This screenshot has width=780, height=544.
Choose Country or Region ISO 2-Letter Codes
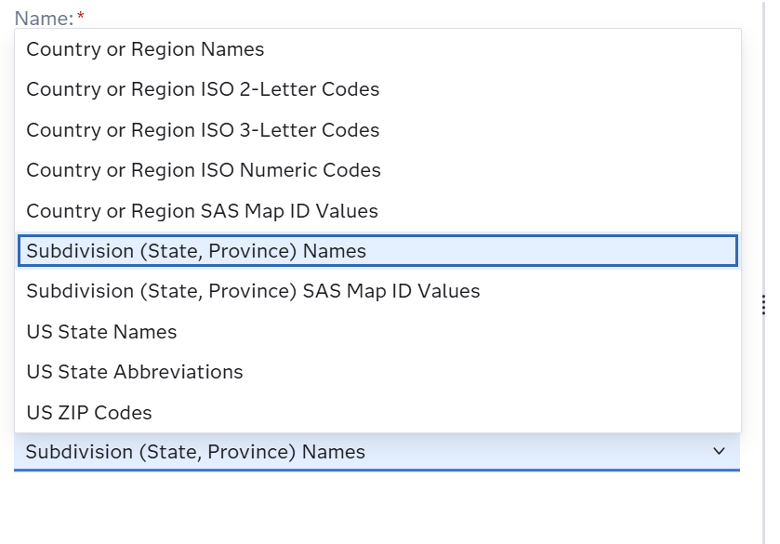point(203,89)
